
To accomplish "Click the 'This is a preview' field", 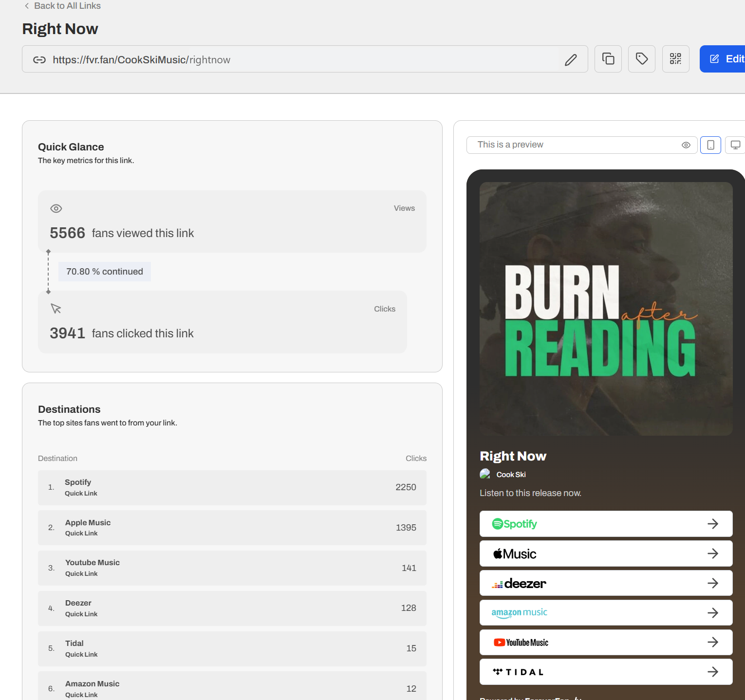I will point(582,145).
